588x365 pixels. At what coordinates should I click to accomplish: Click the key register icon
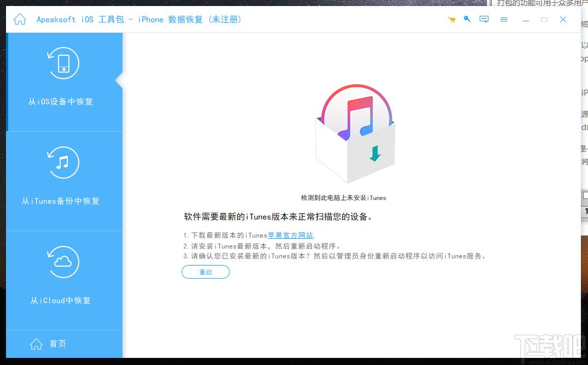tap(467, 19)
